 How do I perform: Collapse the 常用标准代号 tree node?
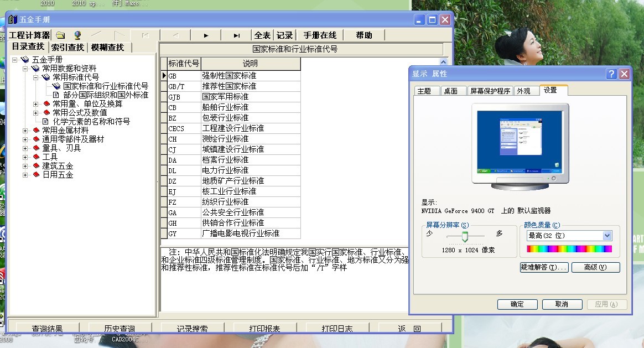pos(36,77)
